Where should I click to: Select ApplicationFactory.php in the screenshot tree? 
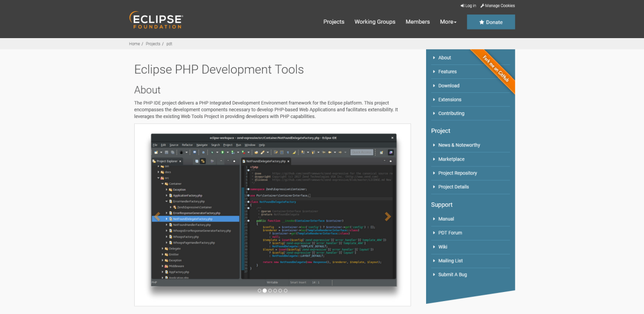pos(187,195)
